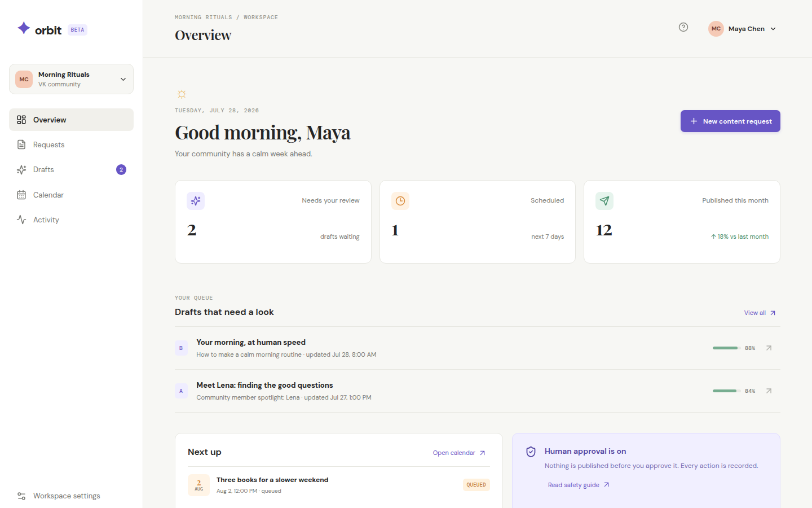
Task: Click the QUEUED status badge
Action: [476, 485]
